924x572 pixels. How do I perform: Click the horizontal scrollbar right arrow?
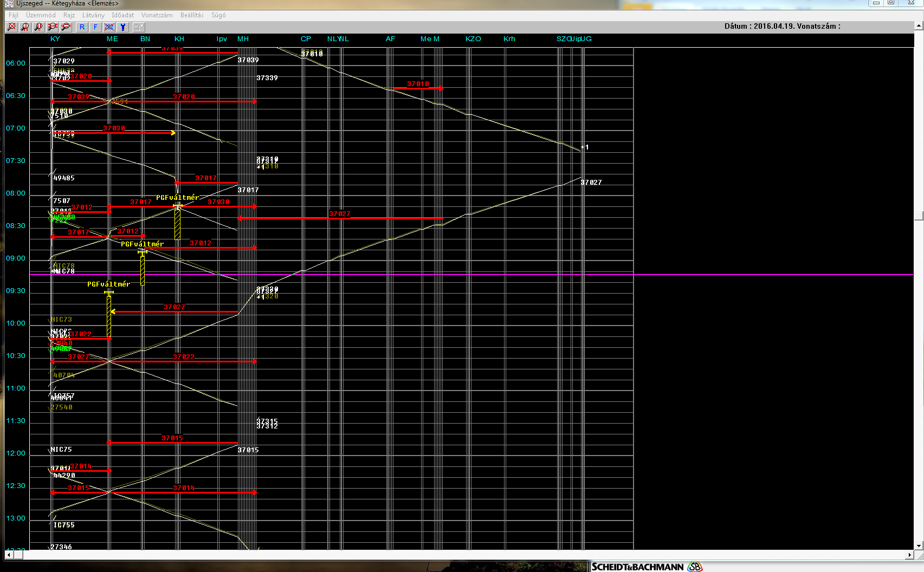[910, 555]
